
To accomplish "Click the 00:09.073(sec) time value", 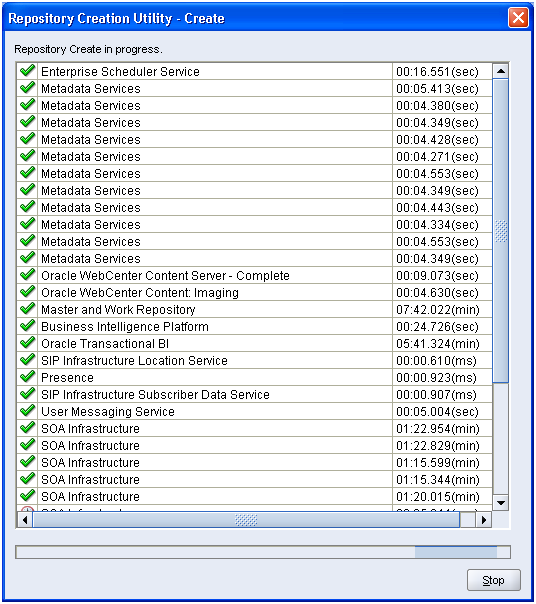I will (x=437, y=276).
